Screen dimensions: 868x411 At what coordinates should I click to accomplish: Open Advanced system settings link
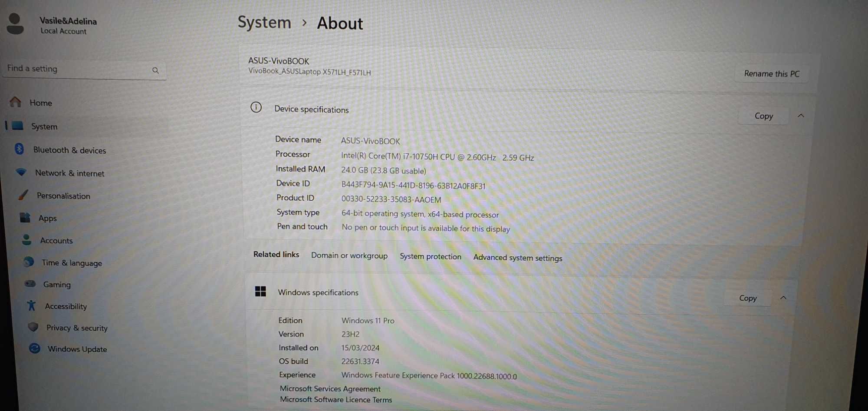coord(518,258)
